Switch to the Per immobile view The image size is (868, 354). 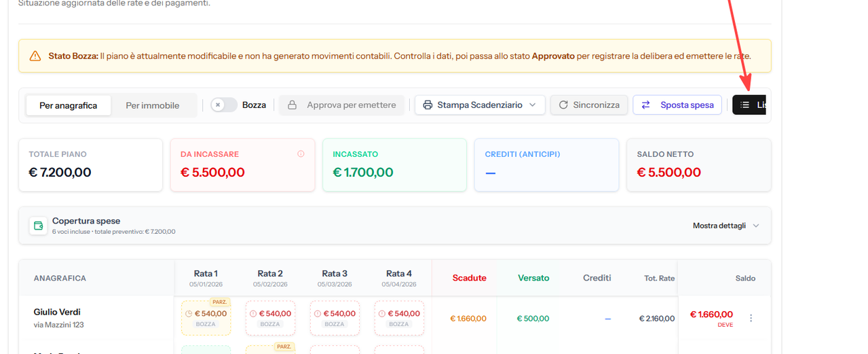(x=153, y=105)
